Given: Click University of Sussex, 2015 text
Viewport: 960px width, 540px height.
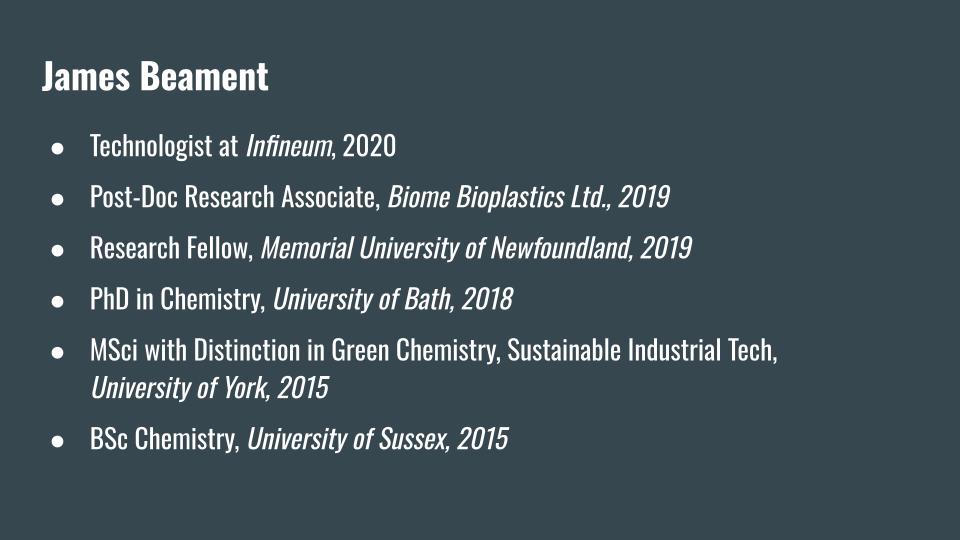Looking at the screenshot, I should point(377,438).
